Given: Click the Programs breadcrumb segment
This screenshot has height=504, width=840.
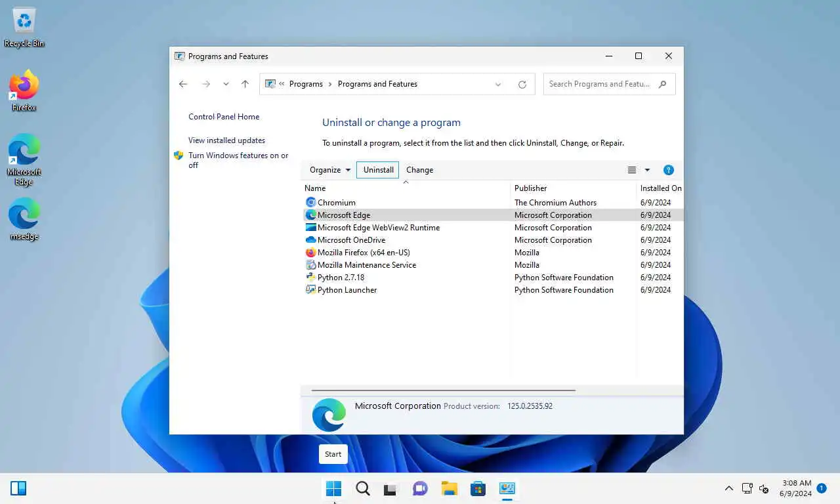Looking at the screenshot, I should [x=306, y=84].
